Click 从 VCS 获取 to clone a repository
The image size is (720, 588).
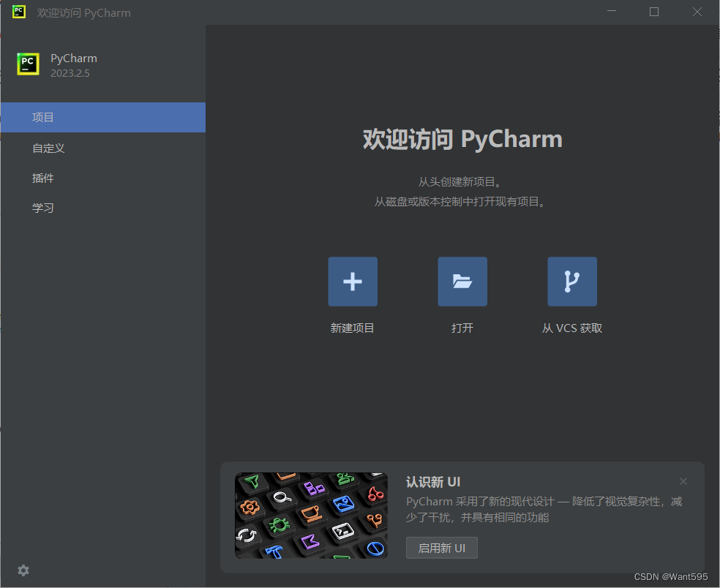[x=571, y=328]
